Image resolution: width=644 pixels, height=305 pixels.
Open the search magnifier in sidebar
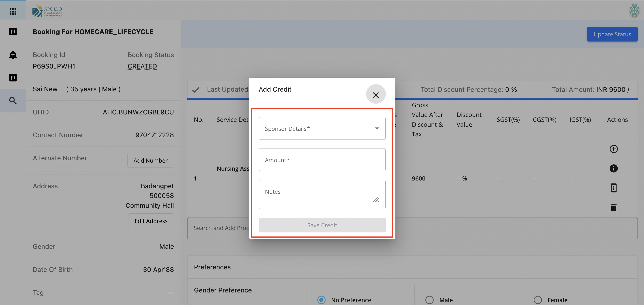click(13, 101)
